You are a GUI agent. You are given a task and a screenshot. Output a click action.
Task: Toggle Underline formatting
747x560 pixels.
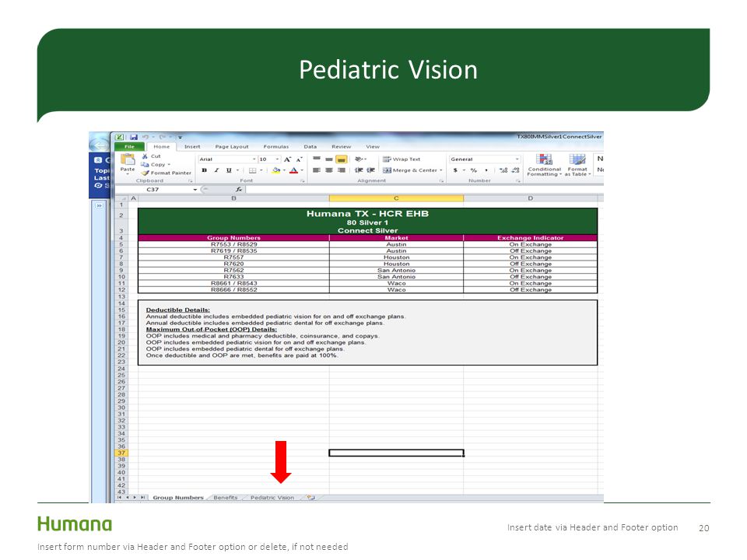click(229, 170)
